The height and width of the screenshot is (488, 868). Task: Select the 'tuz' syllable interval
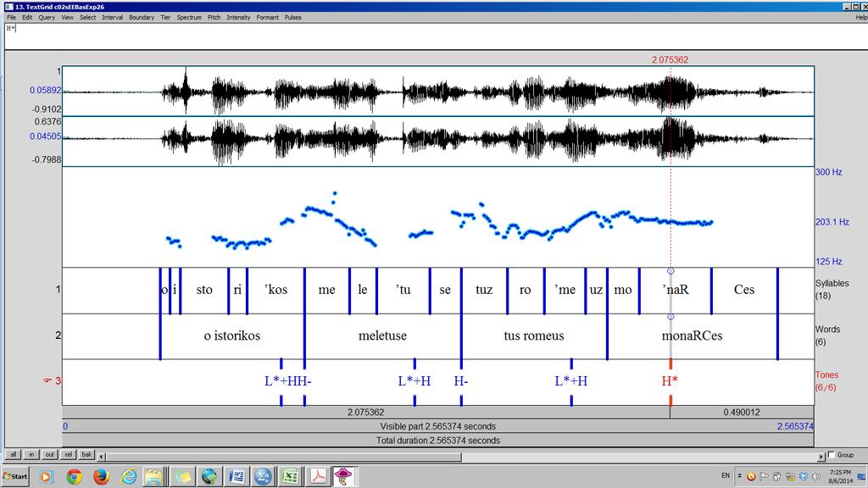pos(484,290)
